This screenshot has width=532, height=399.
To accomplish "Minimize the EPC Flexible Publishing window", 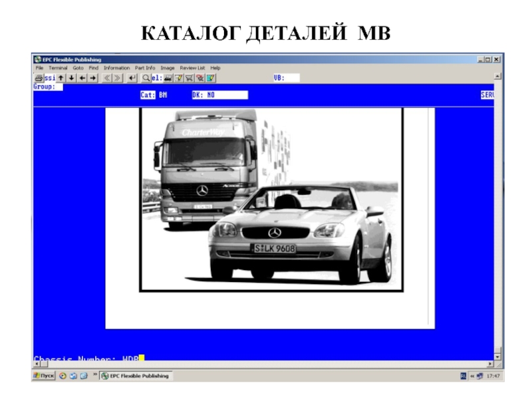I will [480, 59].
